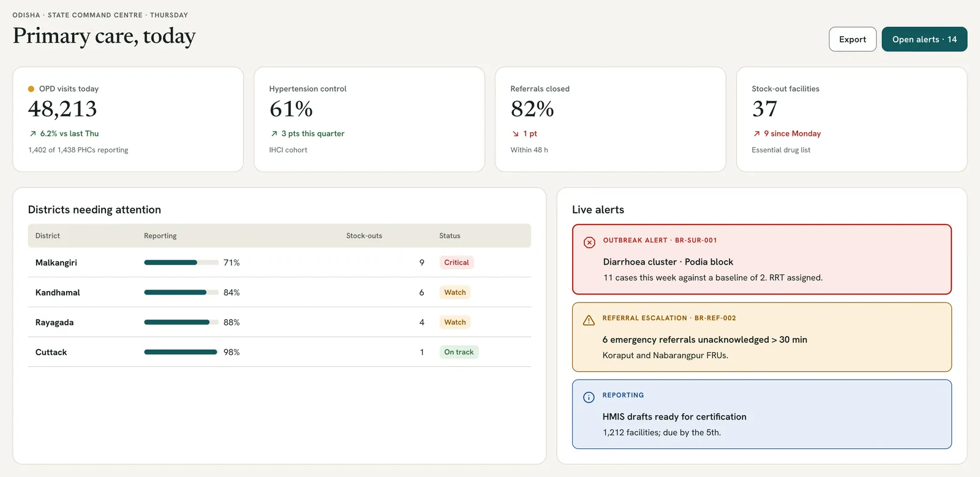Click the up arrow beside 9 since Monday

pyautogui.click(x=756, y=133)
